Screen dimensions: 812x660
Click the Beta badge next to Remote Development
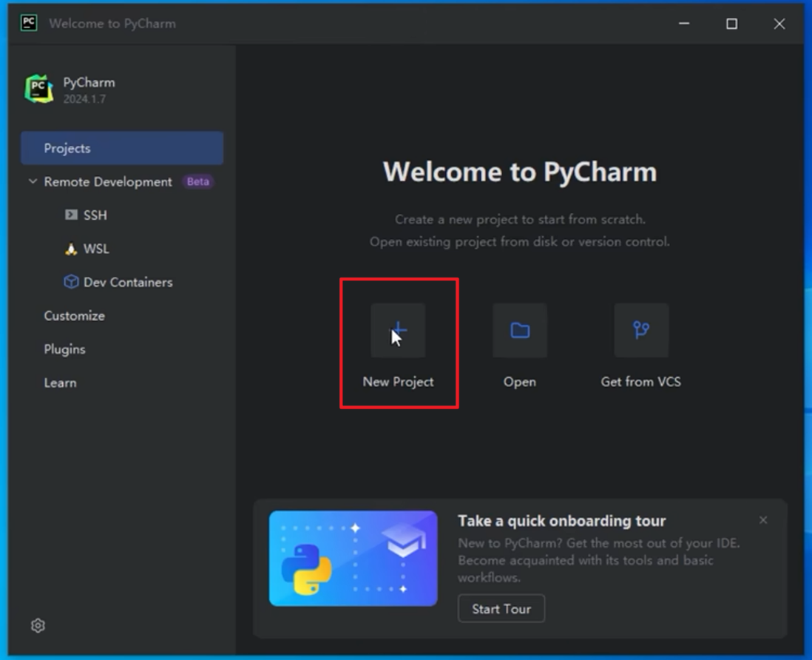pos(197,182)
